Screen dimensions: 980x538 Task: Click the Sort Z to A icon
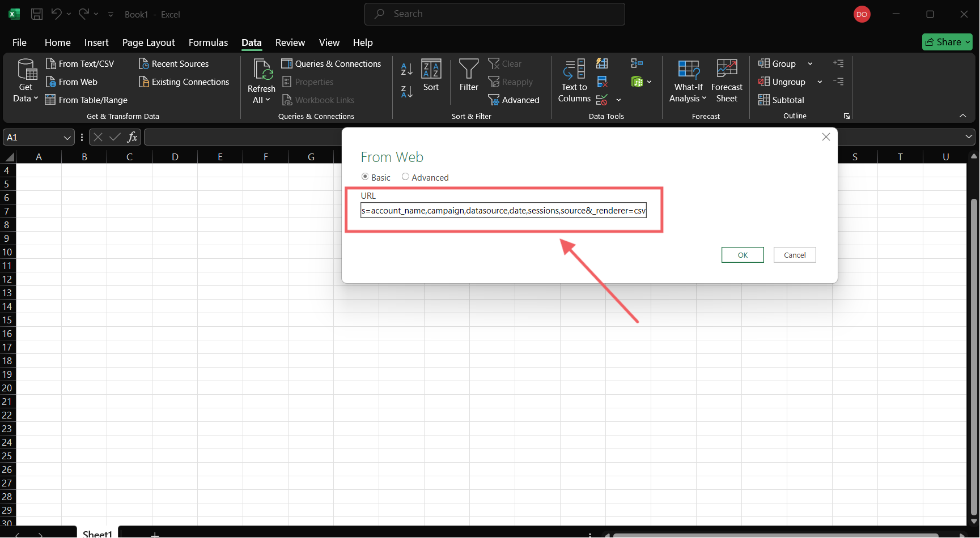(x=406, y=92)
